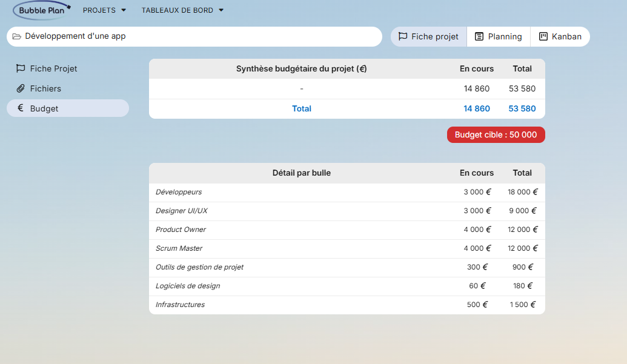This screenshot has width=627, height=364.
Task: Click the 4 000 € Product Owner en cours
Action: (477, 230)
